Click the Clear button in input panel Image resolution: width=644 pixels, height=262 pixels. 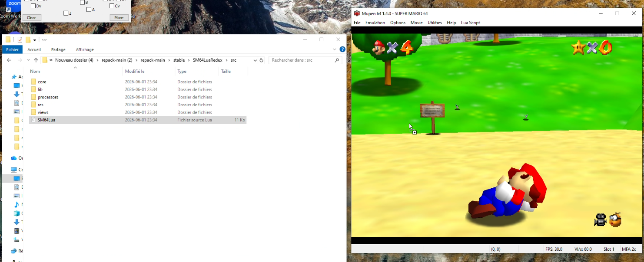point(32,18)
